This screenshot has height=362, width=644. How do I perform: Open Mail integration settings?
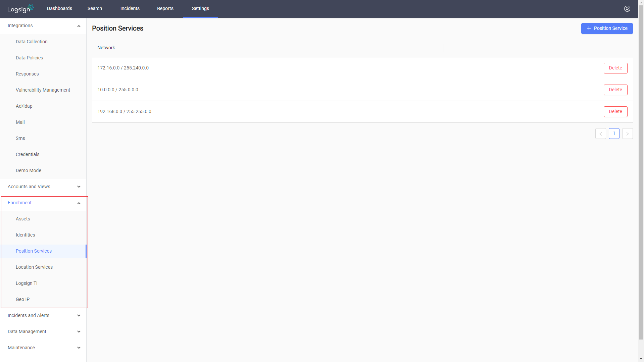click(43, 122)
